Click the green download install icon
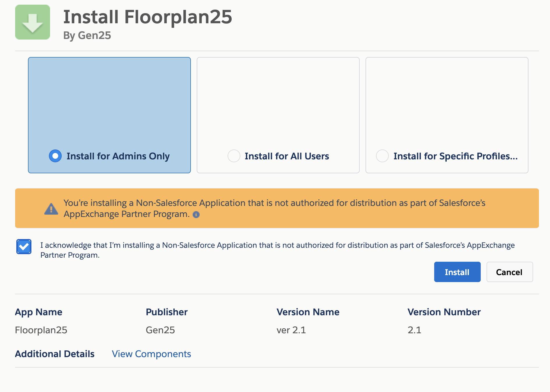The image size is (550, 392). click(32, 22)
